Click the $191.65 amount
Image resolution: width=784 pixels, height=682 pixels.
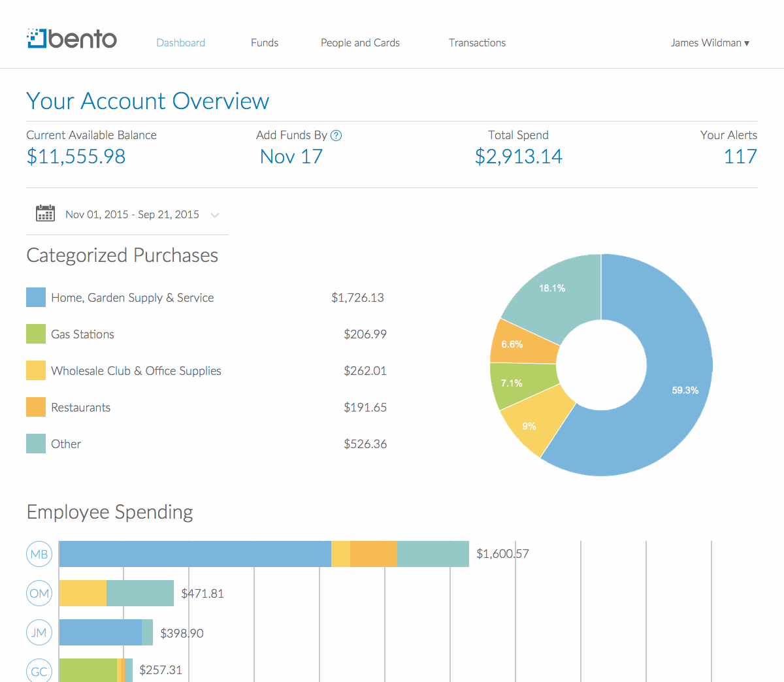[x=365, y=407]
